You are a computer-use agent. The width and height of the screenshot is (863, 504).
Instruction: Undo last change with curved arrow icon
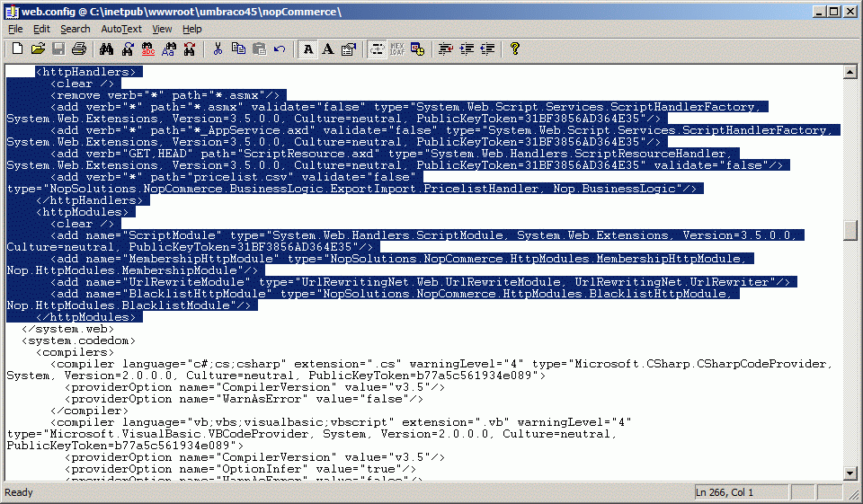point(280,49)
